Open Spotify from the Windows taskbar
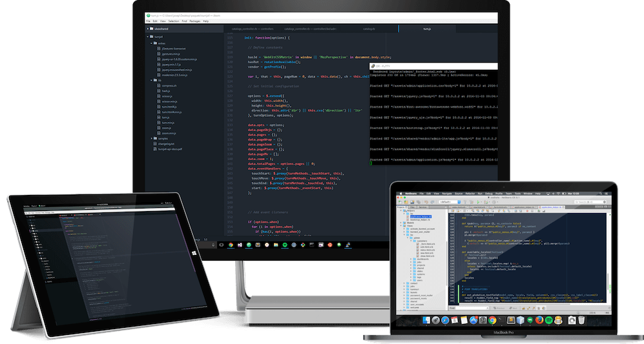 pos(285,245)
